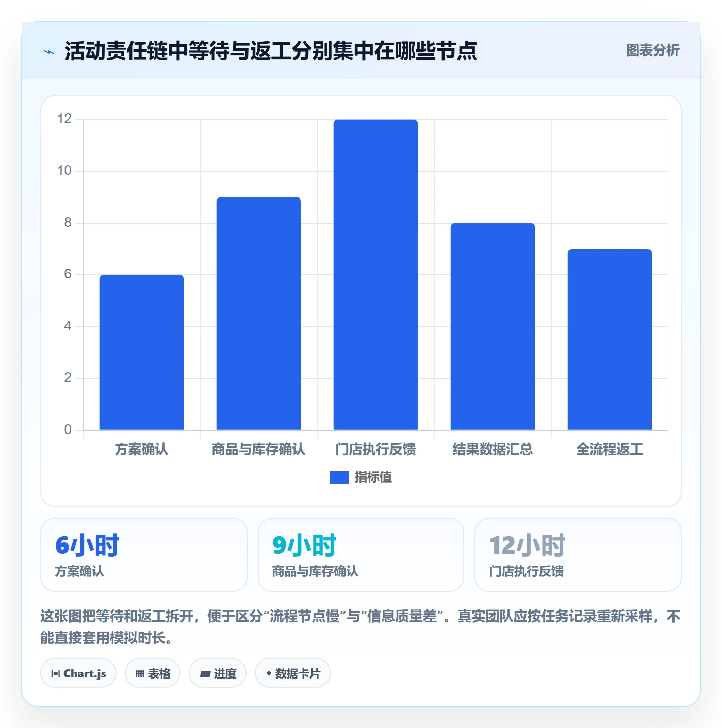722x728 pixels.
Task: Click the 结果数据汇总 bar in chart
Action: pos(493,326)
